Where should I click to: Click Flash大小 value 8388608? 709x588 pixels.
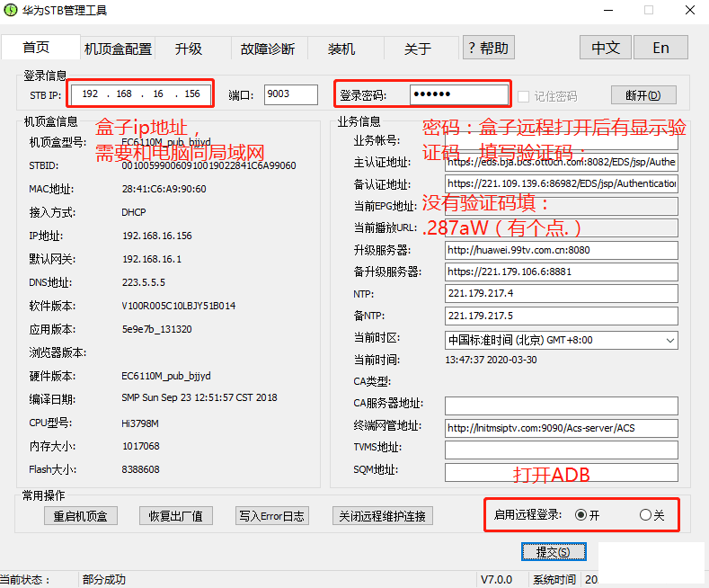(x=140, y=469)
